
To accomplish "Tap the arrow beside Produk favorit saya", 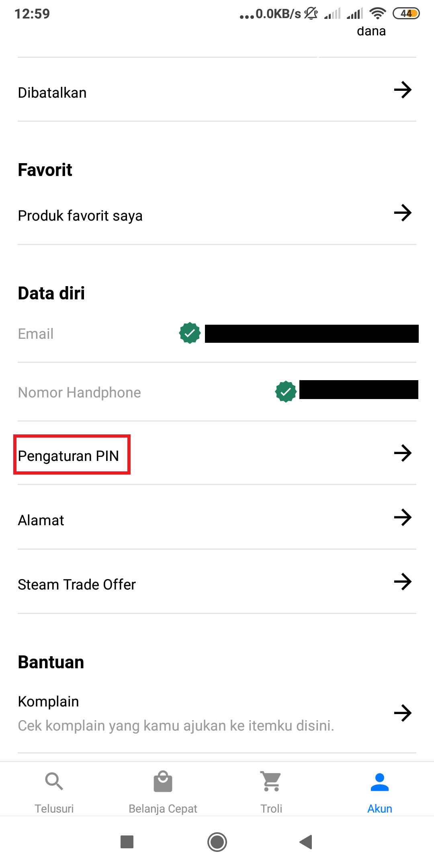I will click(x=403, y=213).
